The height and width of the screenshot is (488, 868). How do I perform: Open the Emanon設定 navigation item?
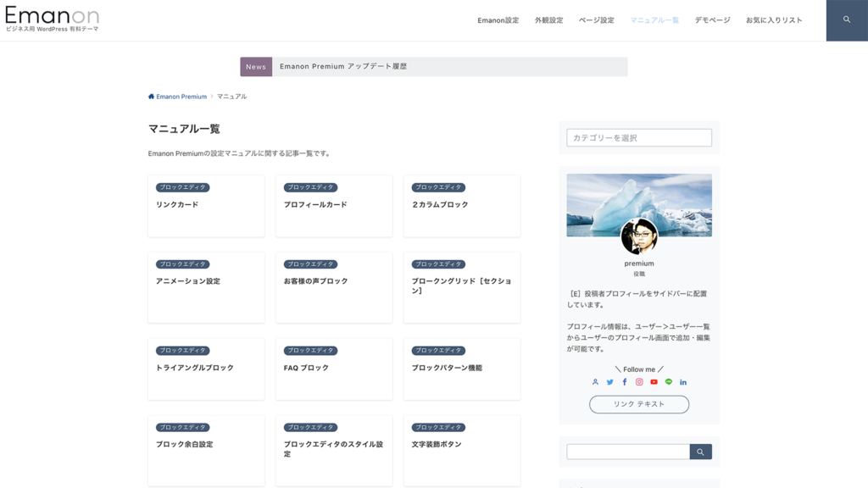(x=497, y=19)
